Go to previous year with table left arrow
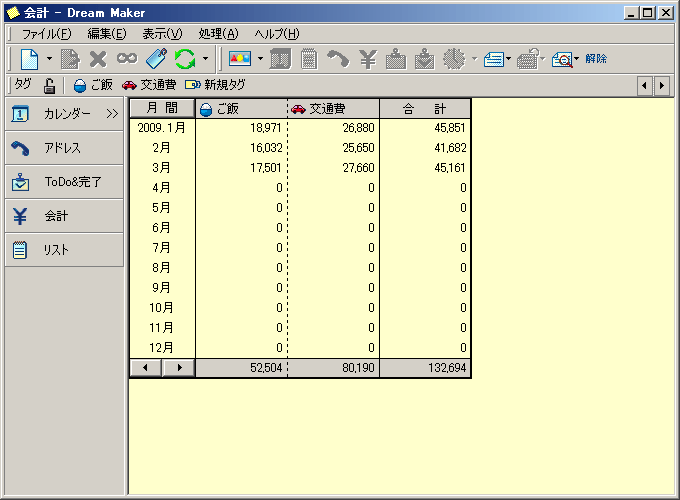 pos(146,368)
